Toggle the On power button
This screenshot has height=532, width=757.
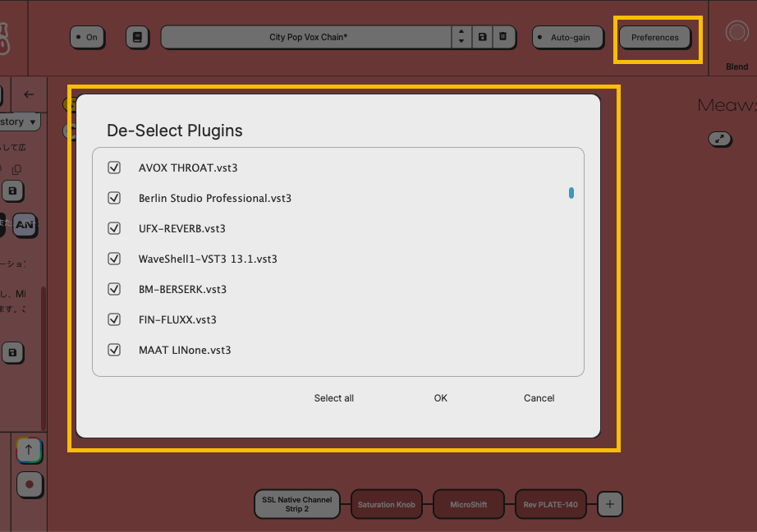point(87,37)
